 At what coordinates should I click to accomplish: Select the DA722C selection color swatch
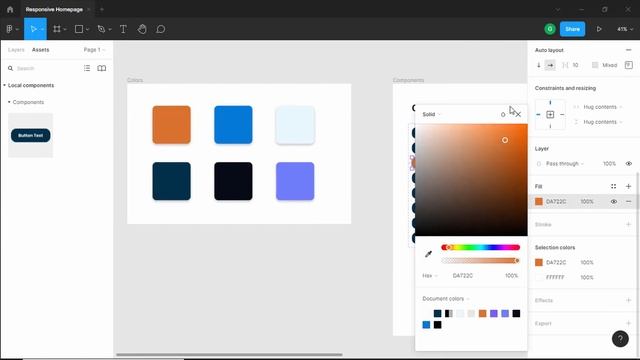pyautogui.click(x=539, y=262)
